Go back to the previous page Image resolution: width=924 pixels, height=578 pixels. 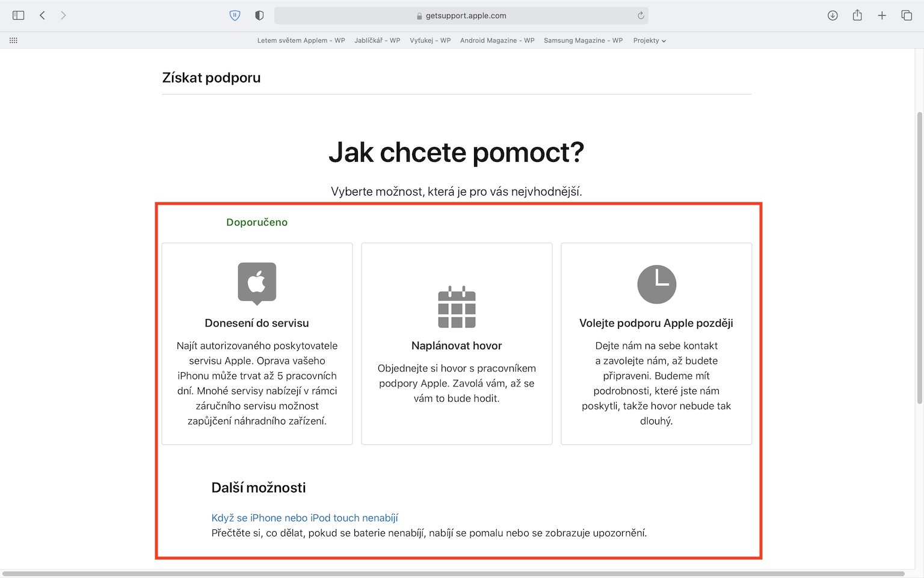[x=42, y=16]
